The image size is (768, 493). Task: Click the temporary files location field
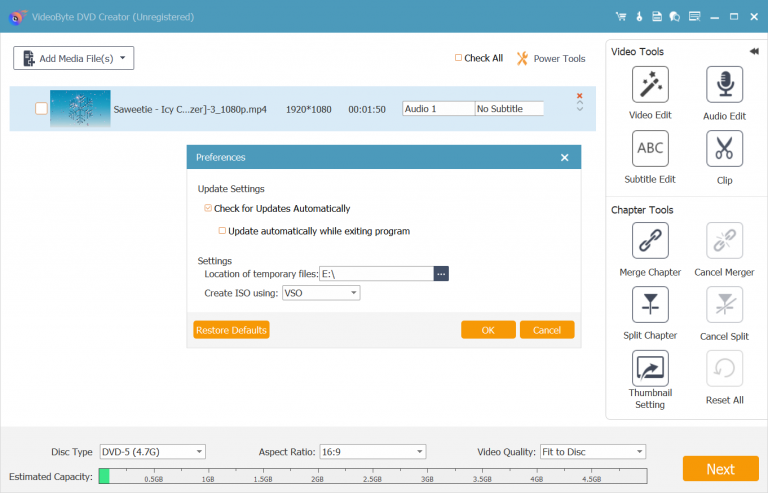point(376,274)
